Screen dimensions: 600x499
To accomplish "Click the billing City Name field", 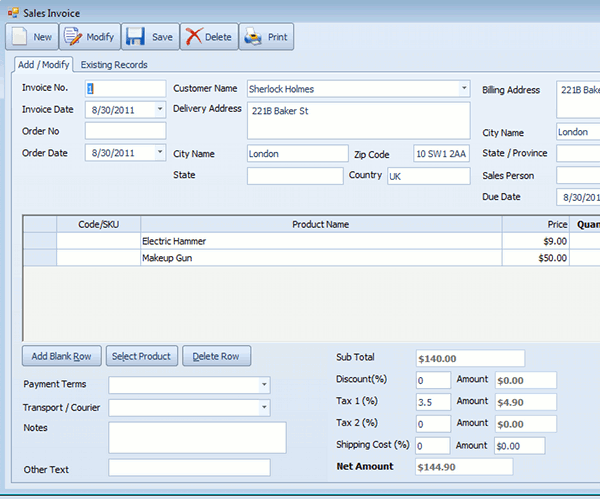I will pos(578,132).
